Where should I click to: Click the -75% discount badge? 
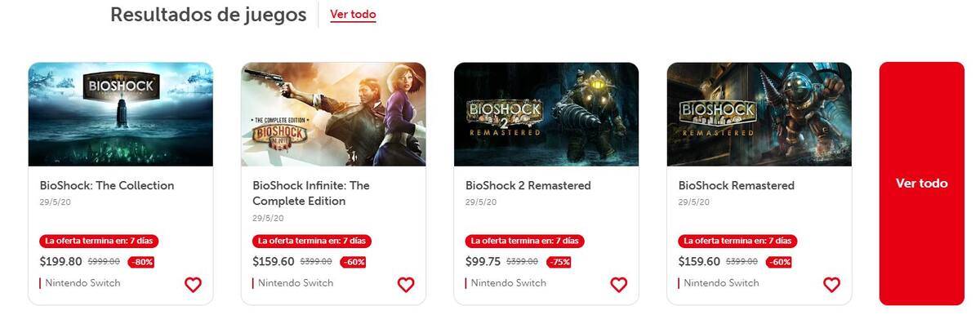(x=558, y=262)
